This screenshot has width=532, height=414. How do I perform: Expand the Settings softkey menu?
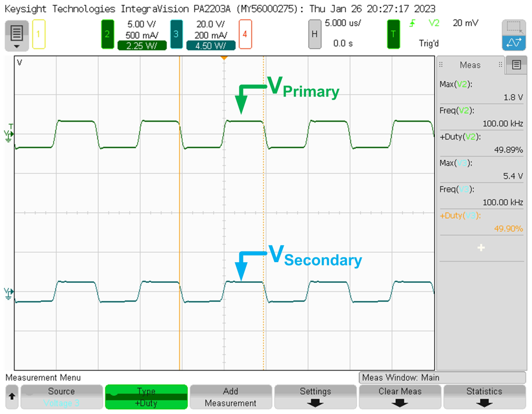(315, 397)
